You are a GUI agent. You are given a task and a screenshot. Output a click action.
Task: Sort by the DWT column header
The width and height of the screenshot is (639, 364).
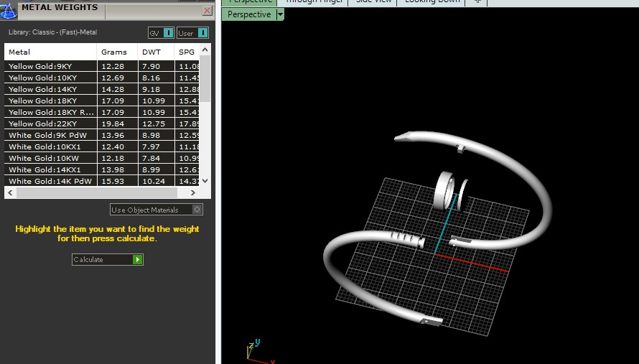click(x=156, y=52)
